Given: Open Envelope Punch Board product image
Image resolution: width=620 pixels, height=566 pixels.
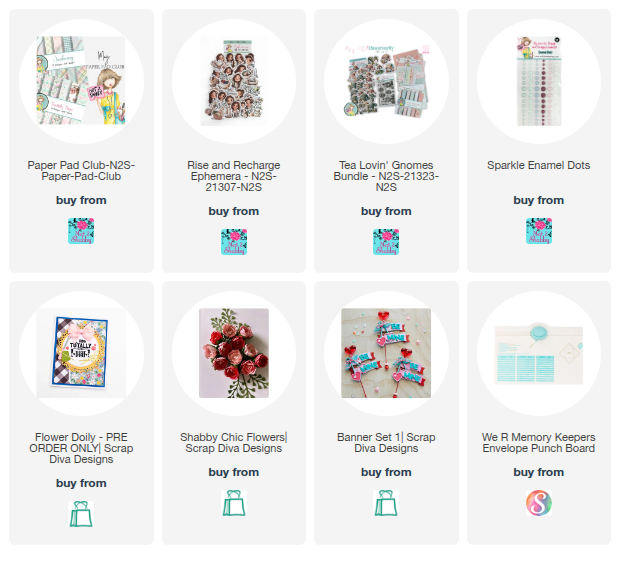Looking at the screenshot, I should tap(539, 353).
